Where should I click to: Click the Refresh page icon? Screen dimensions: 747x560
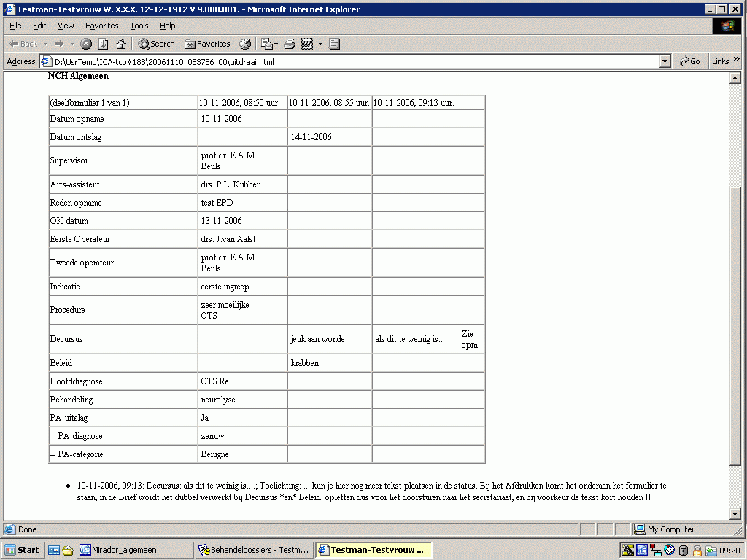tap(104, 44)
